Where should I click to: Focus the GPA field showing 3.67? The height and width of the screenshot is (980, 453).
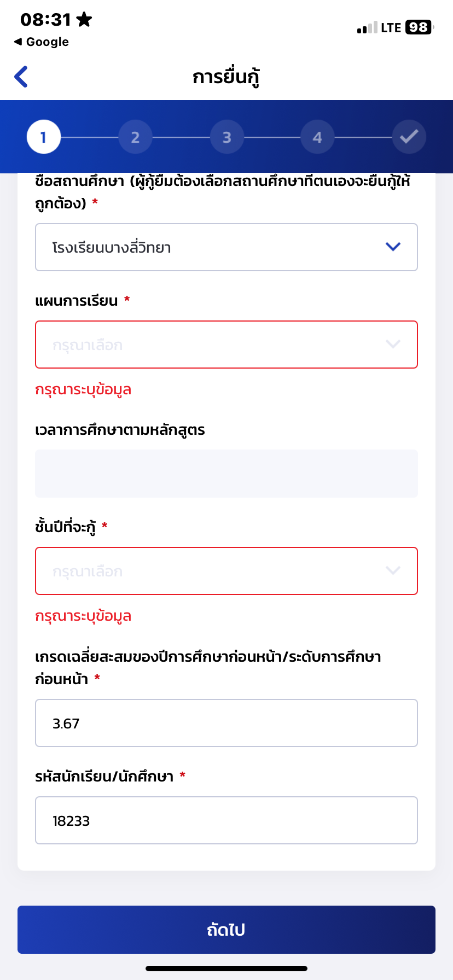point(226,723)
